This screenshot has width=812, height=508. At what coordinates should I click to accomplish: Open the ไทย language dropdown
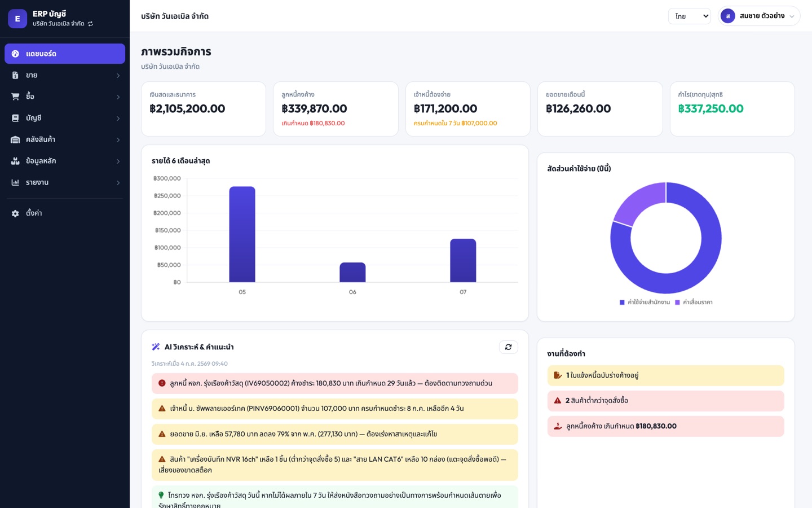point(690,16)
